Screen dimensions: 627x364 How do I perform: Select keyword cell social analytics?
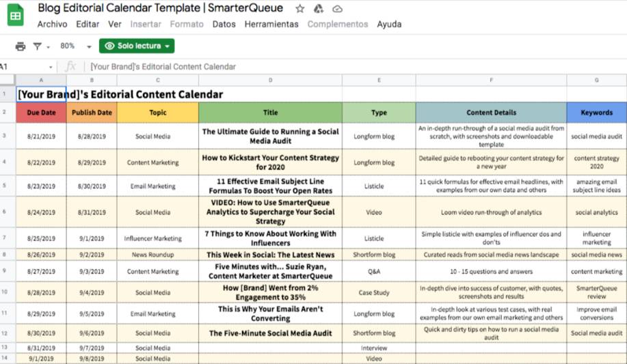(x=597, y=212)
